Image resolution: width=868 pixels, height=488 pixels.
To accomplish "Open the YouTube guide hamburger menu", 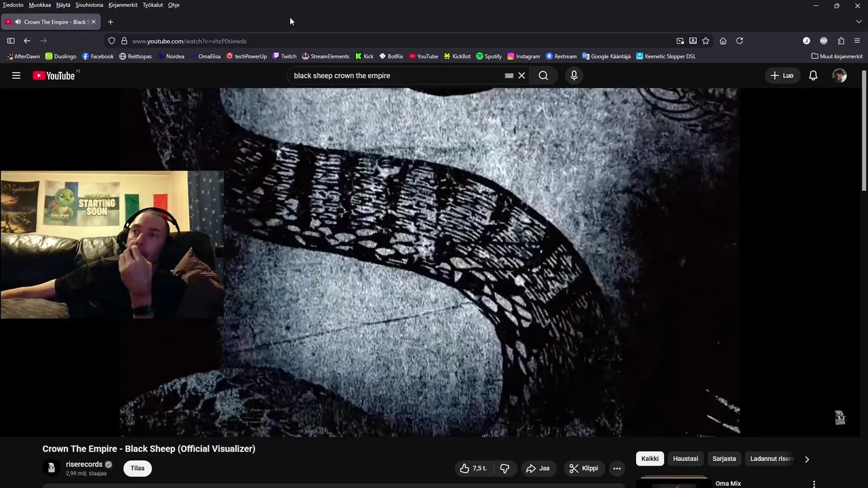I will (16, 76).
